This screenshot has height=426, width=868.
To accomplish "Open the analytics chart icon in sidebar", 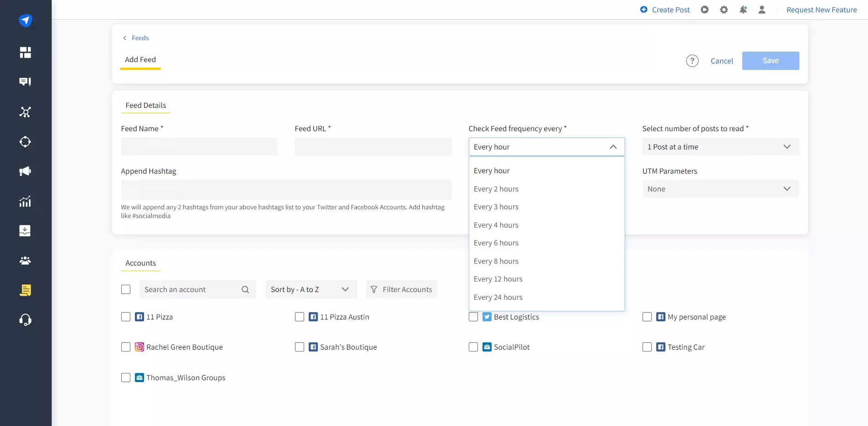I will pyautogui.click(x=25, y=201).
